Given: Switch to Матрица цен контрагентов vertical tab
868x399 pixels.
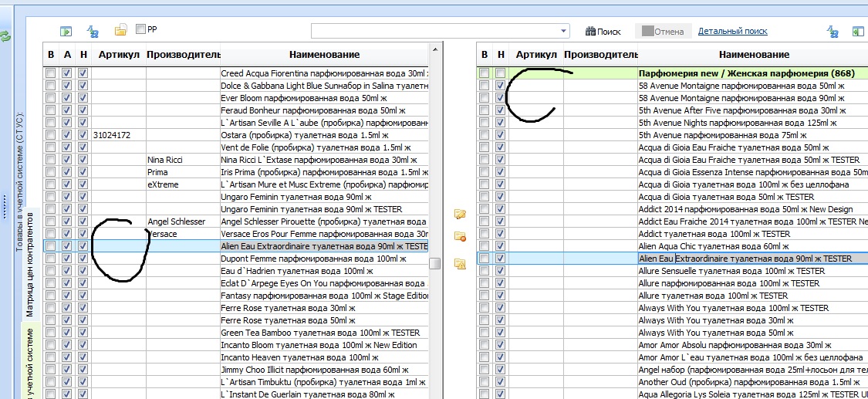Looking at the screenshot, I should pyautogui.click(x=30, y=264).
